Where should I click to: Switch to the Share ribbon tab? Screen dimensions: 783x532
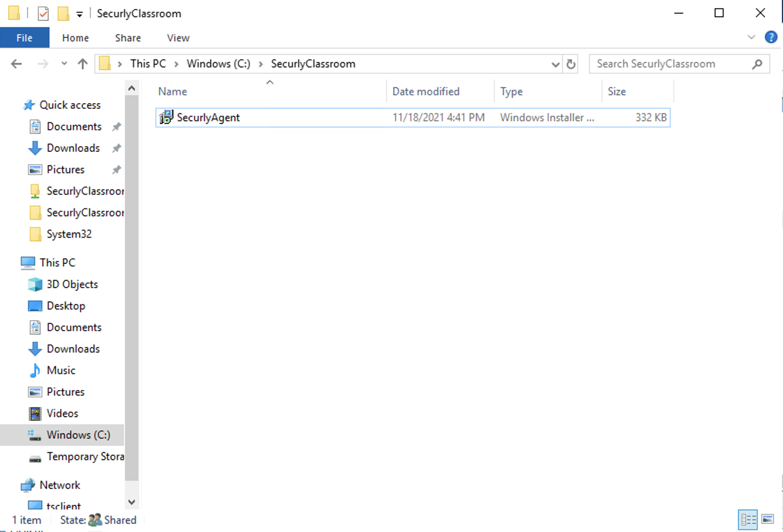(x=128, y=38)
